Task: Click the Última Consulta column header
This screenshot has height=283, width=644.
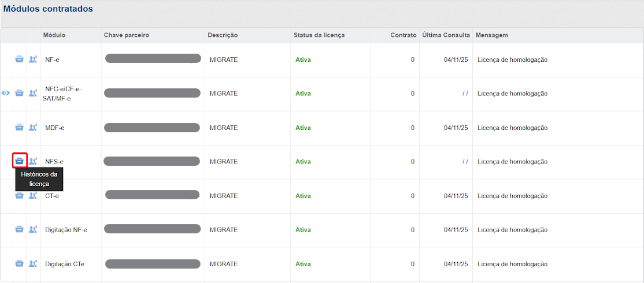Action: tap(446, 35)
